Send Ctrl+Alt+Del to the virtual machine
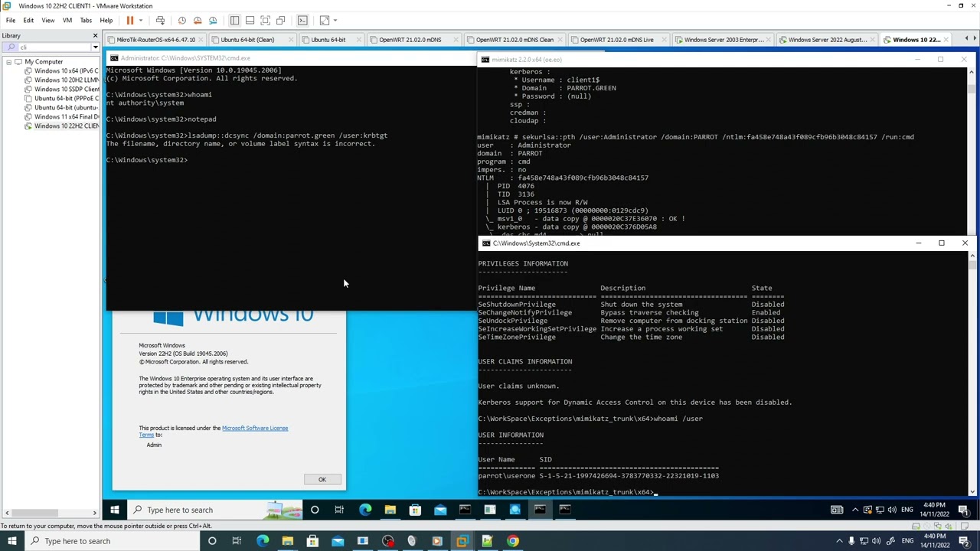980x551 pixels. tap(160, 21)
